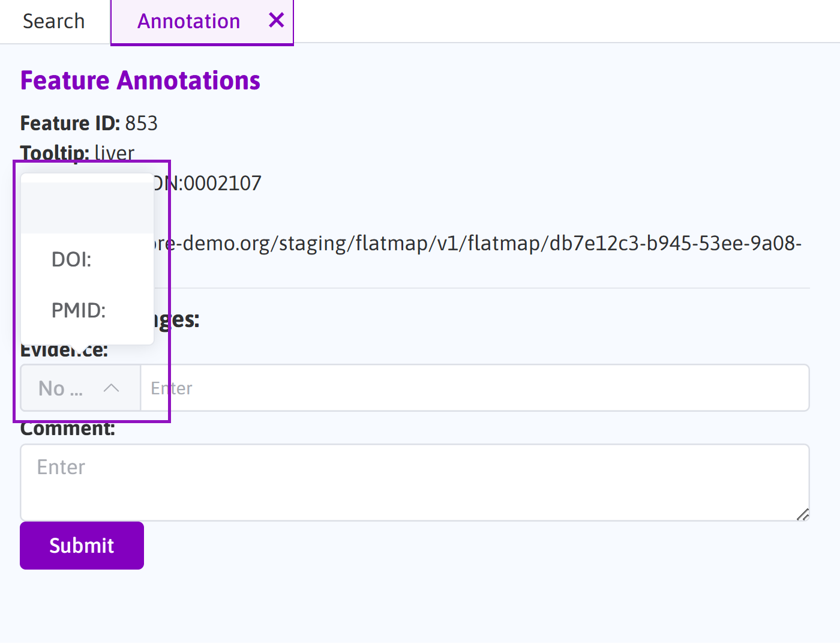Submit the annotation
This screenshot has width=840, height=644.
pyautogui.click(x=82, y=546)
